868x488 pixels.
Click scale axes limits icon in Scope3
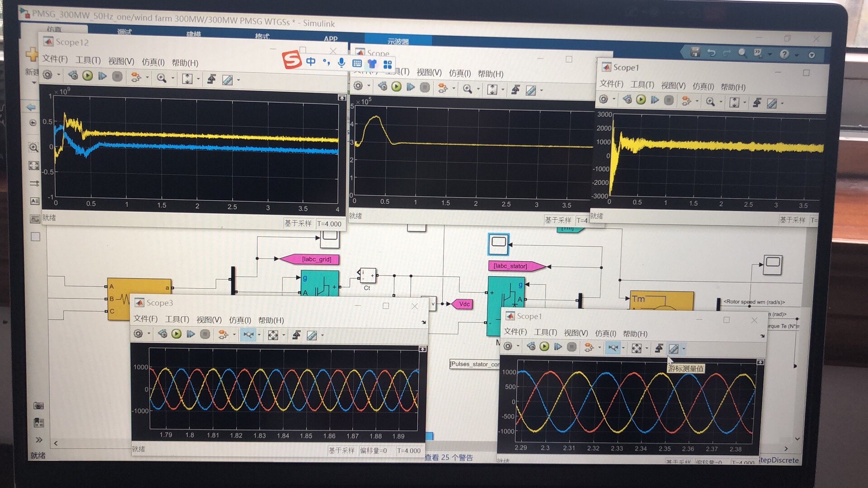tap(273, 335)
